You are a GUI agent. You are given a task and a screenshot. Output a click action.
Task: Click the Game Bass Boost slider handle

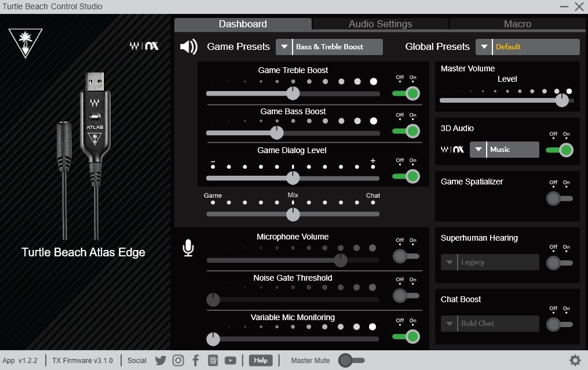pos(277,132)
